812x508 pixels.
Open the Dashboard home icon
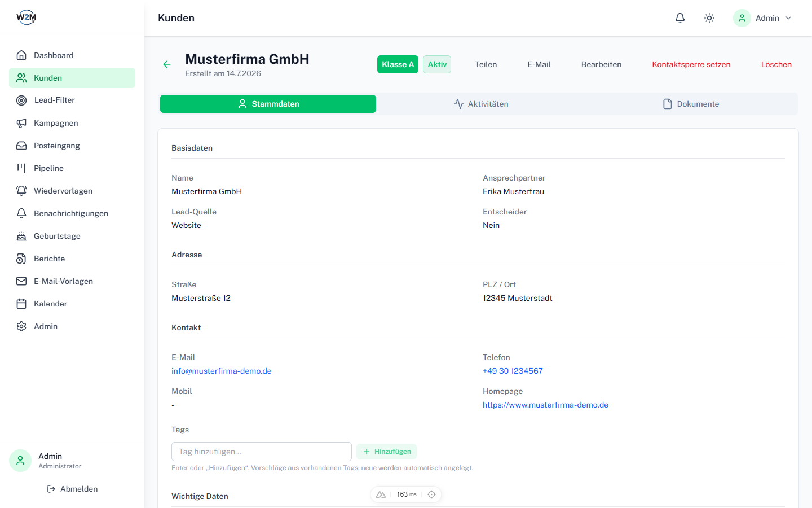click(x=21, y=55)
